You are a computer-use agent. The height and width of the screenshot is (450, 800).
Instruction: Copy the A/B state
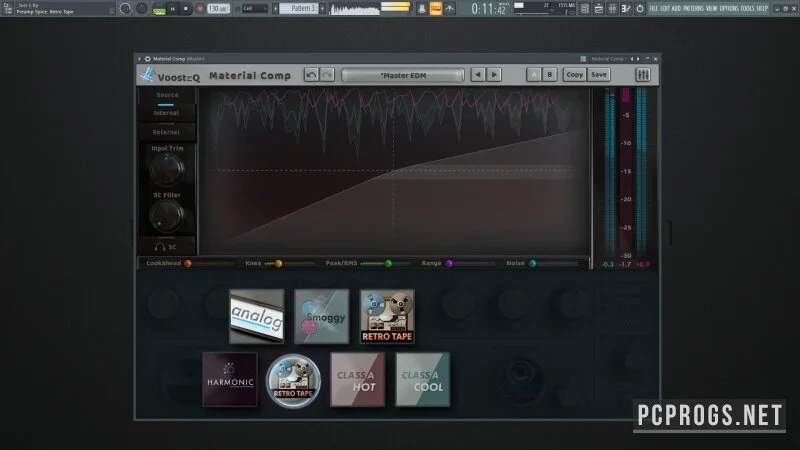pos(574,75)
